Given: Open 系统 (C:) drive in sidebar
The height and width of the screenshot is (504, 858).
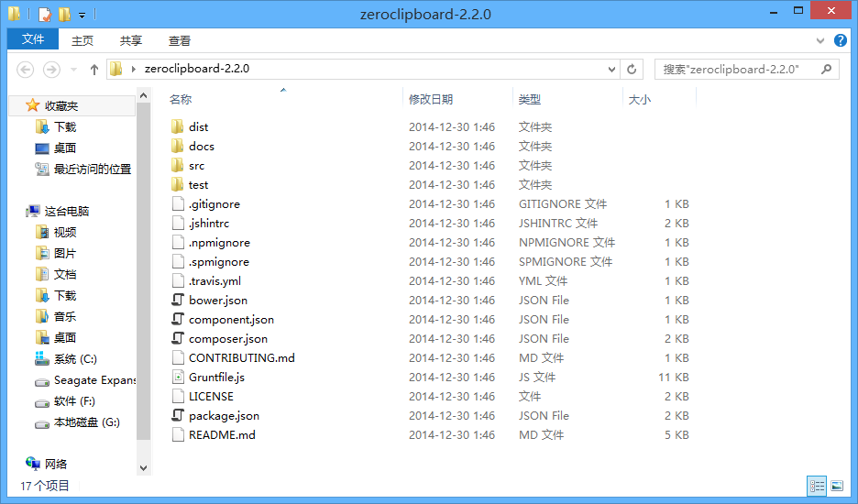Looking at the screenshot, I should point(66,359).
